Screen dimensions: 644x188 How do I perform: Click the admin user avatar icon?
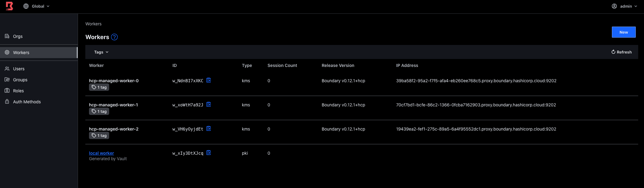pos(614,6)
